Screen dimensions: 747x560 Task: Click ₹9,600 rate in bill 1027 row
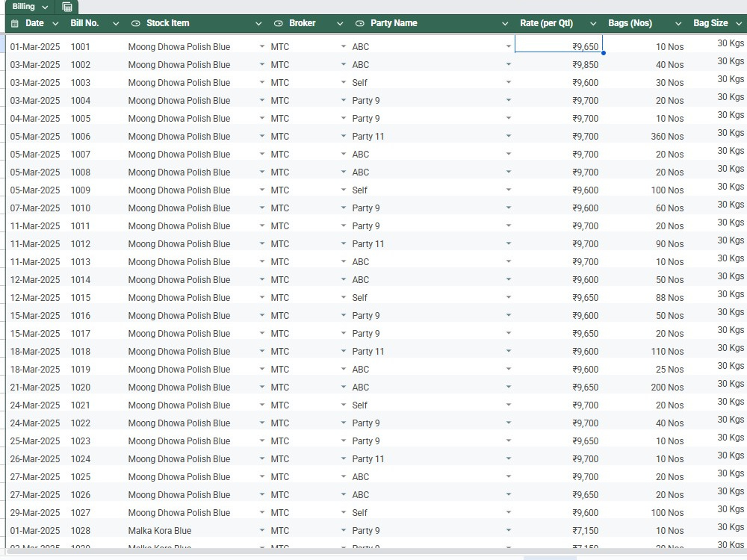(x=585, y=513)
